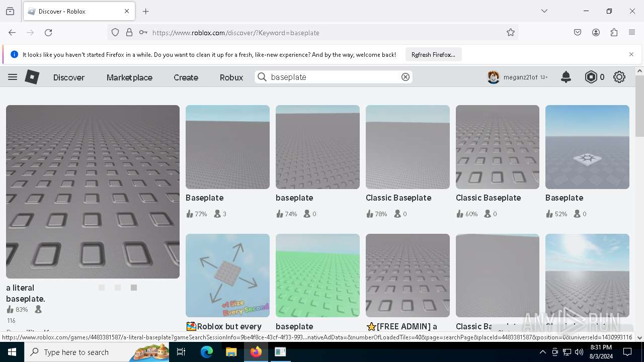The height and width of the screenshot is (362, 644).
Task: Click the search magnifier icon
Action: (262, 77)
